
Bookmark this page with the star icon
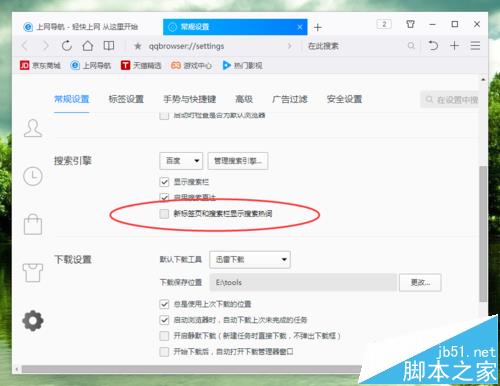click(x=138, y=46)
